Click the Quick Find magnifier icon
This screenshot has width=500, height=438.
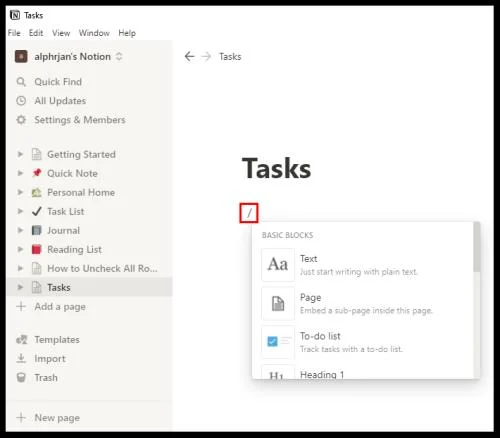[21, 82]
